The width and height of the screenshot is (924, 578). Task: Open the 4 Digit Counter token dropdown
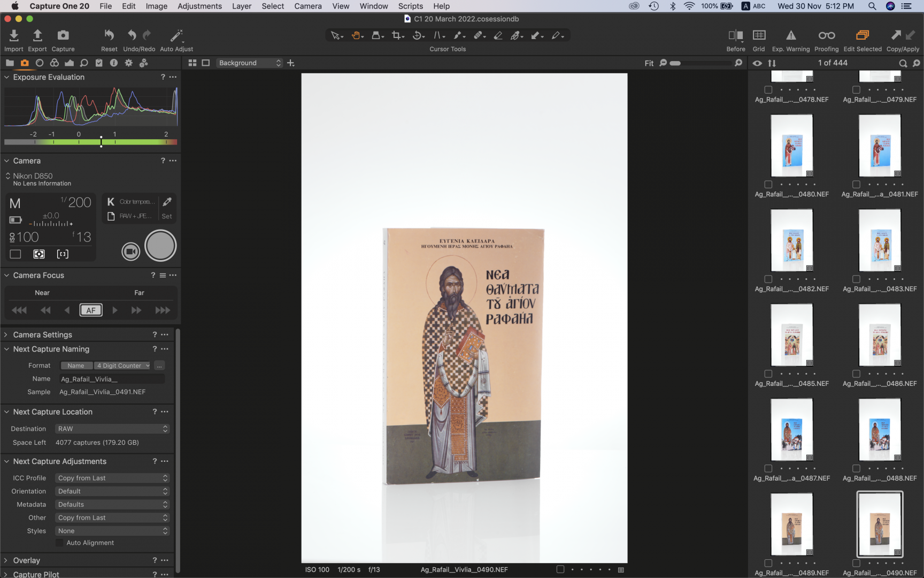pyautogui.click(x=123, y=366)
